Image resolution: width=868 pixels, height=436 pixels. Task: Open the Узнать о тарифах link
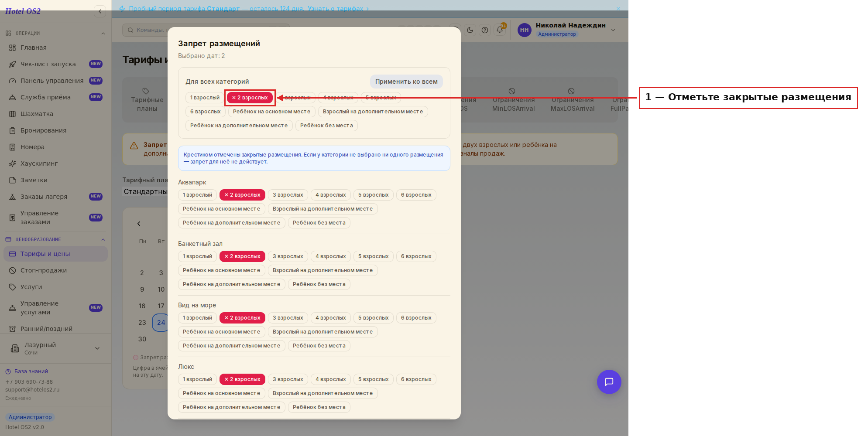click(x=335, y=9)
